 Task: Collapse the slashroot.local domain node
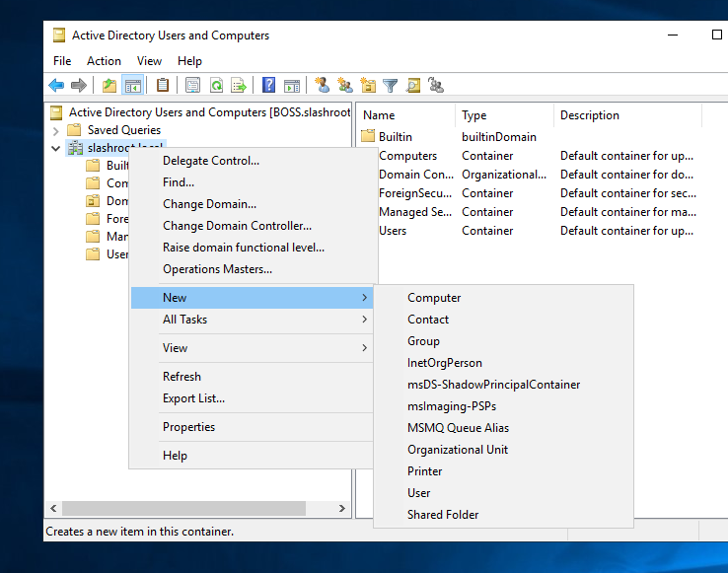click(x=55, y=148)
